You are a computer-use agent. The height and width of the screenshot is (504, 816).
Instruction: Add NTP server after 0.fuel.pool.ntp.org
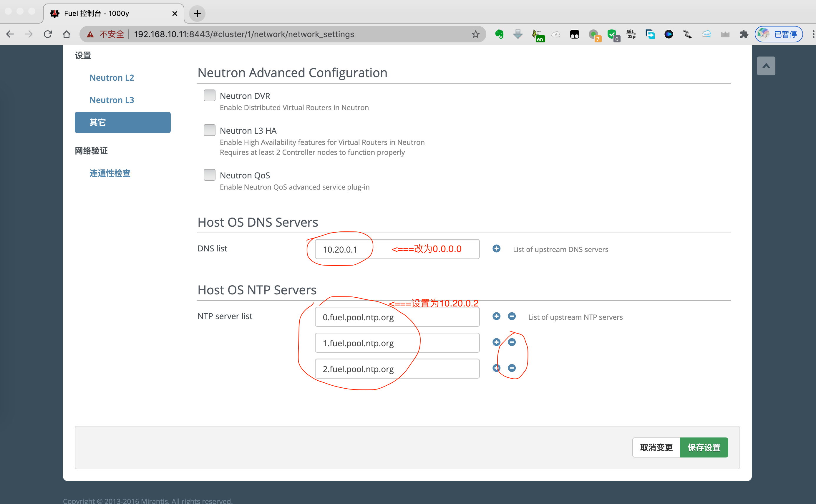coord(496,316)
